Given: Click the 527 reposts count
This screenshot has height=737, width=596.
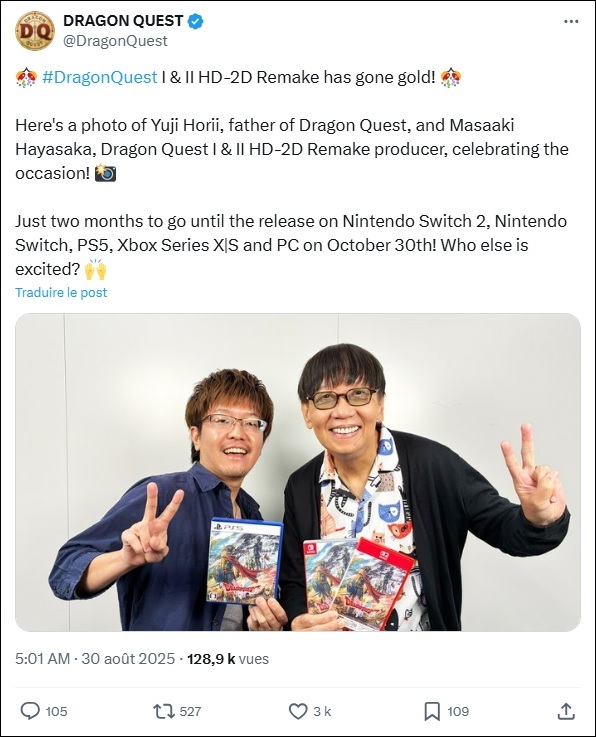Looking at the screenshot, I should [x=190, y=712].
